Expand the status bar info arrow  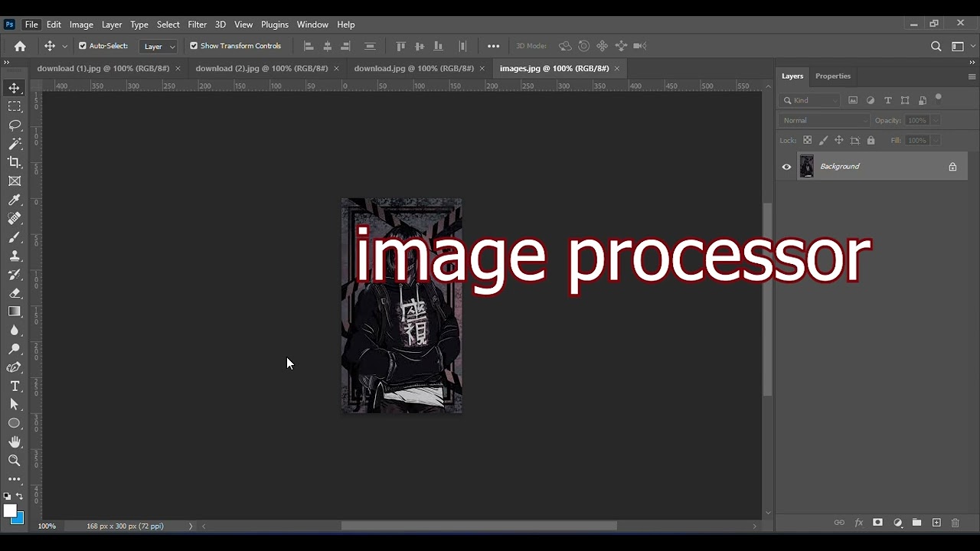(x=191, y=527)
